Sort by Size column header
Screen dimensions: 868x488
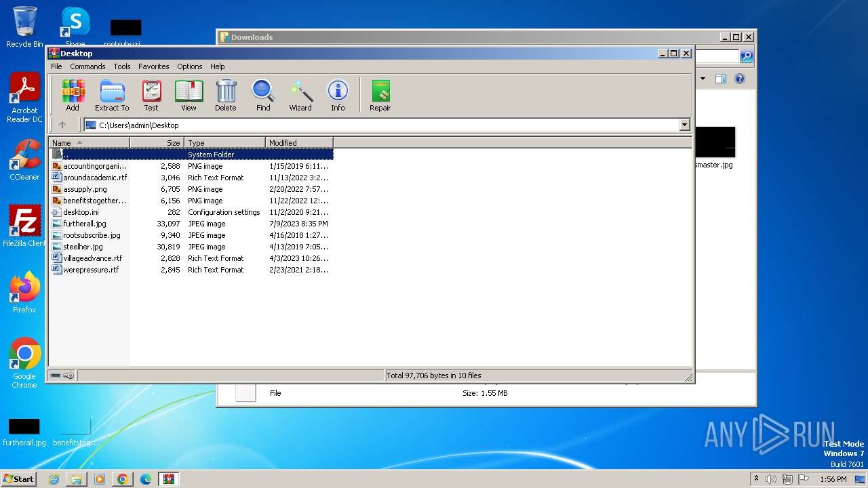(x=157, y=142)
